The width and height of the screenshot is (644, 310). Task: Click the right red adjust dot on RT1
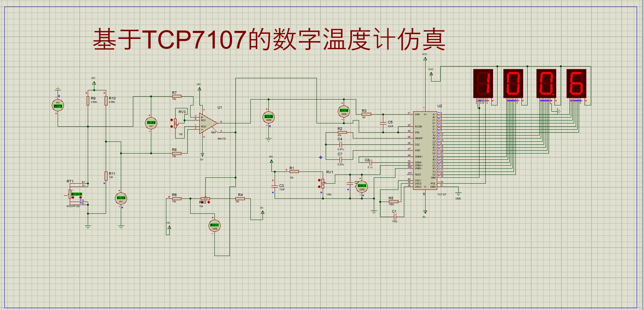point(80,198)
